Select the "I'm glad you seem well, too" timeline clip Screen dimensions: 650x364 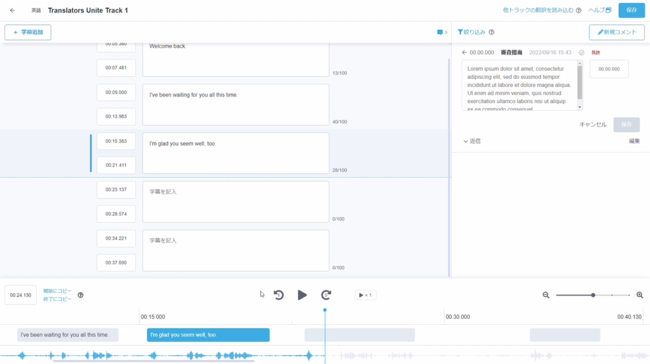tap(208, 335)
